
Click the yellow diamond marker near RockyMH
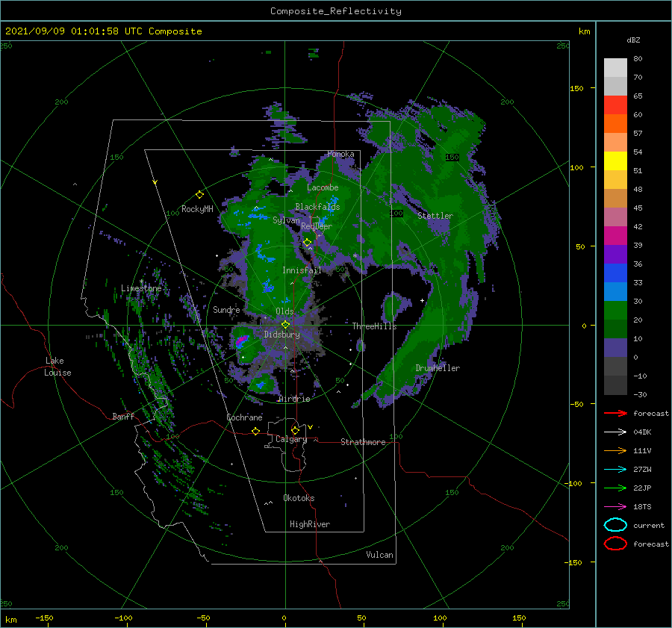point(199,195)
